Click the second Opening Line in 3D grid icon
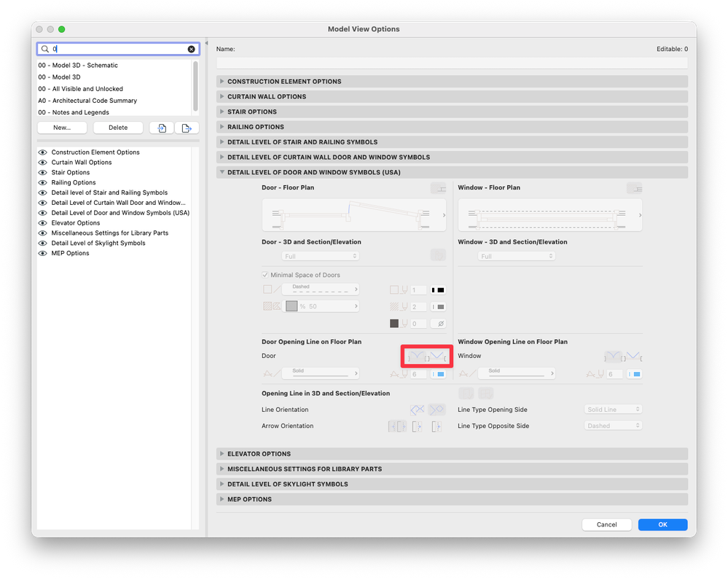728x579 pixels. 485,394
